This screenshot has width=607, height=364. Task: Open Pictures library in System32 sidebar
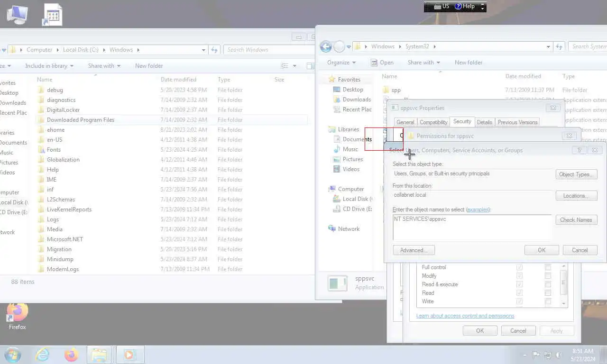click(x=353, y=159)
